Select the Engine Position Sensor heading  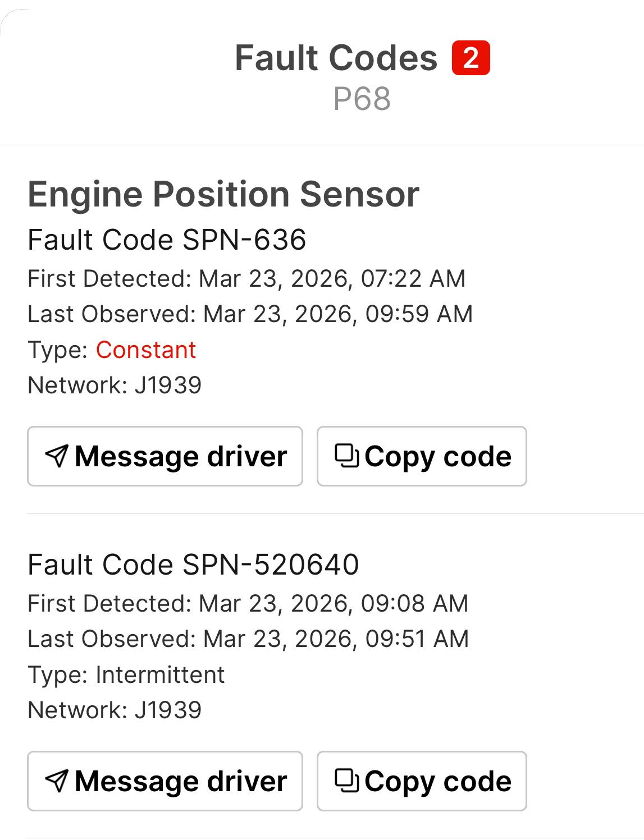[x=223, y=194]
